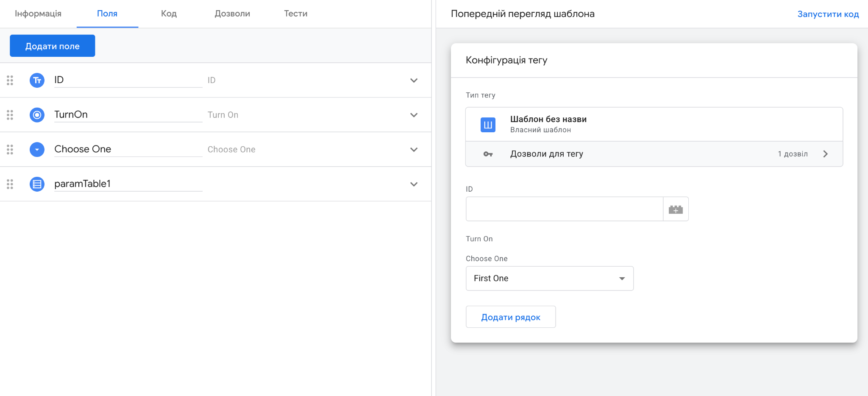
Task: Open the First One dropdown in preview
Action: pos(549,278)
